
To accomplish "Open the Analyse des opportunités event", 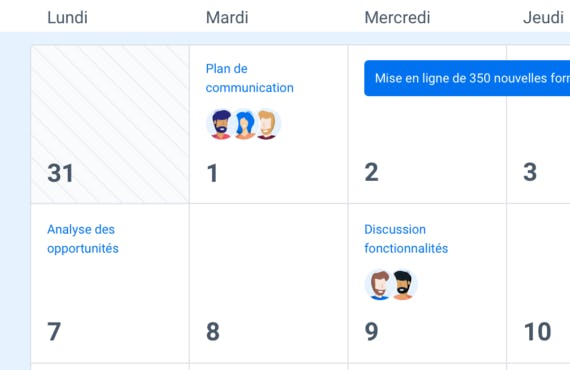I will click(x=83, y=239).
